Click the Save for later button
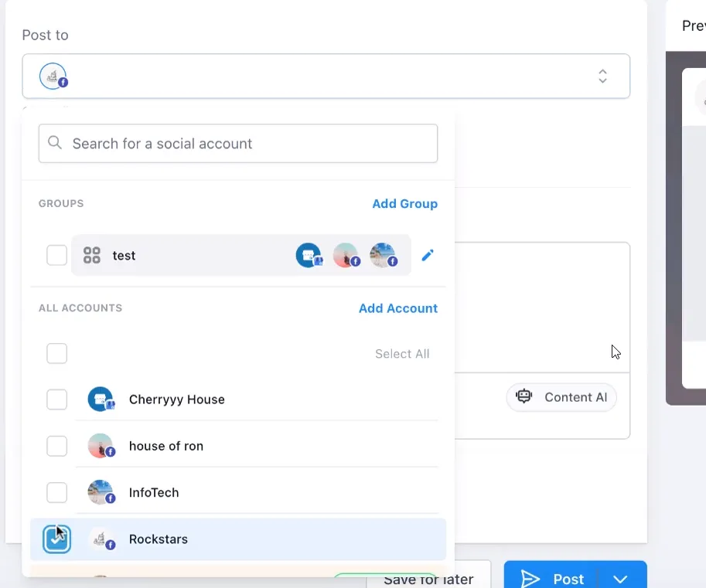The height and width of the screenshot is (588, 706). tap(428, 579)
